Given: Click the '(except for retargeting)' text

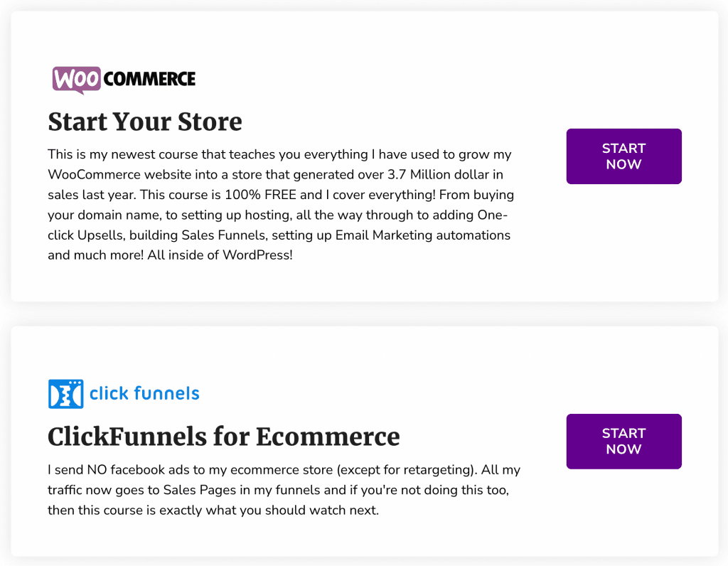Looking at the screenshot, I should tap(405, 470).
